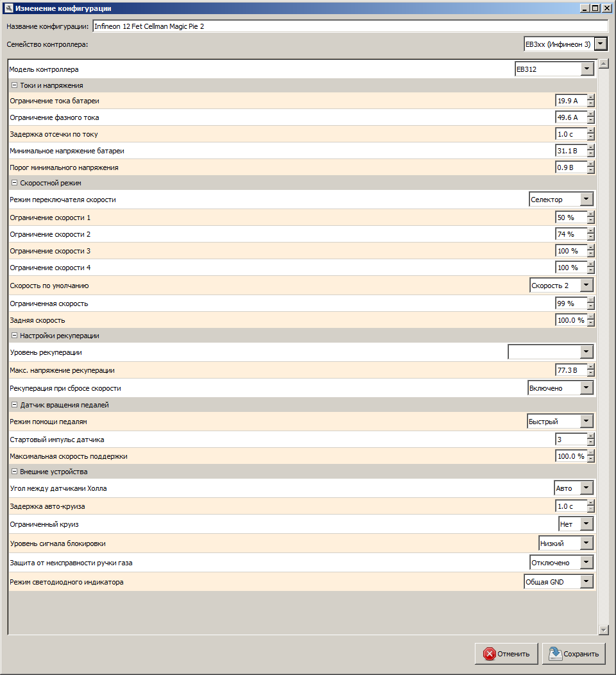Click the window icon in title bar
Viewport: 616px width, 675px height.
[8, 8]
